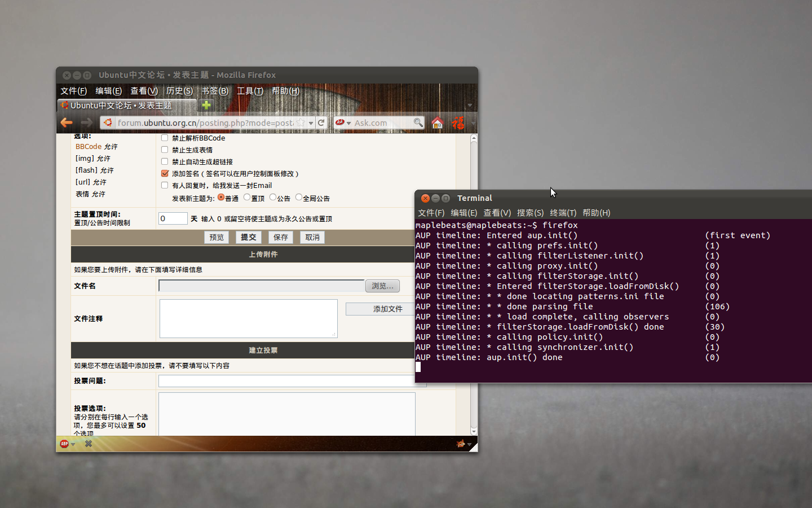
Task: Open the Adblock Plus dropdown arrow in status bar
Action: point(73,444)
